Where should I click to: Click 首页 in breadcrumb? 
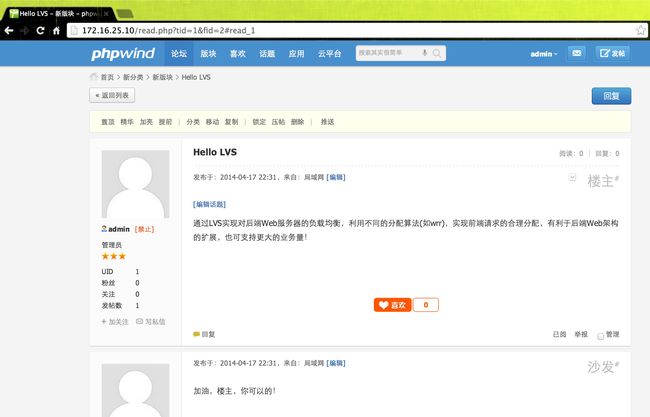pos(107,77)
